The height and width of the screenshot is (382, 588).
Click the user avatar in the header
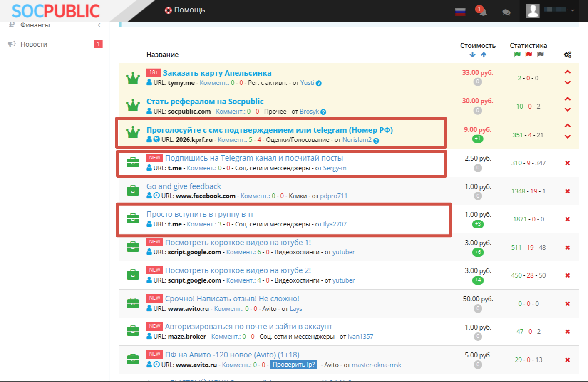point(533,10)
